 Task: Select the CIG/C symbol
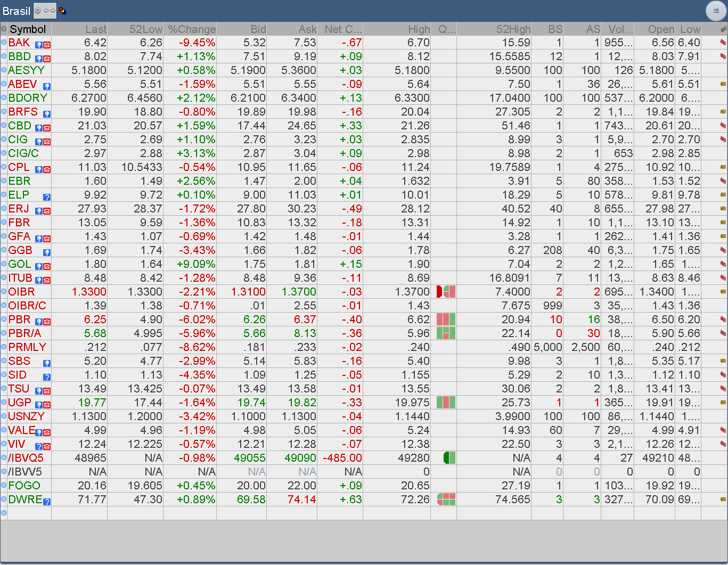tap(23, 153)
